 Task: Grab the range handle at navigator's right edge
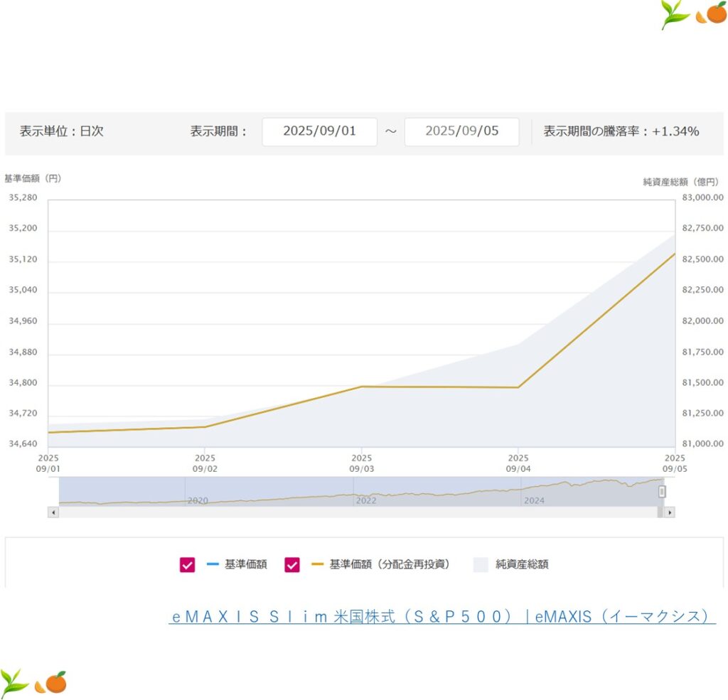pyautogui.click(x=662, y=491)
